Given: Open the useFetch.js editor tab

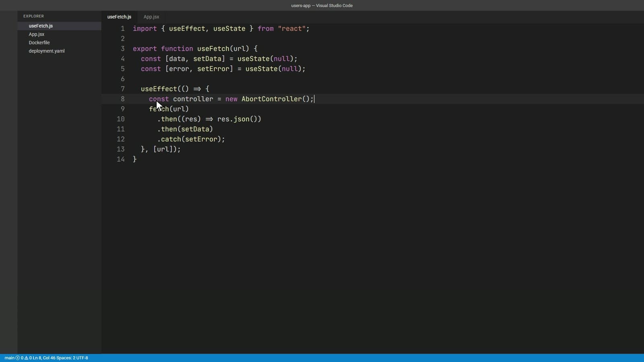Looking at the screenshot, I should [x=119, y=17].
